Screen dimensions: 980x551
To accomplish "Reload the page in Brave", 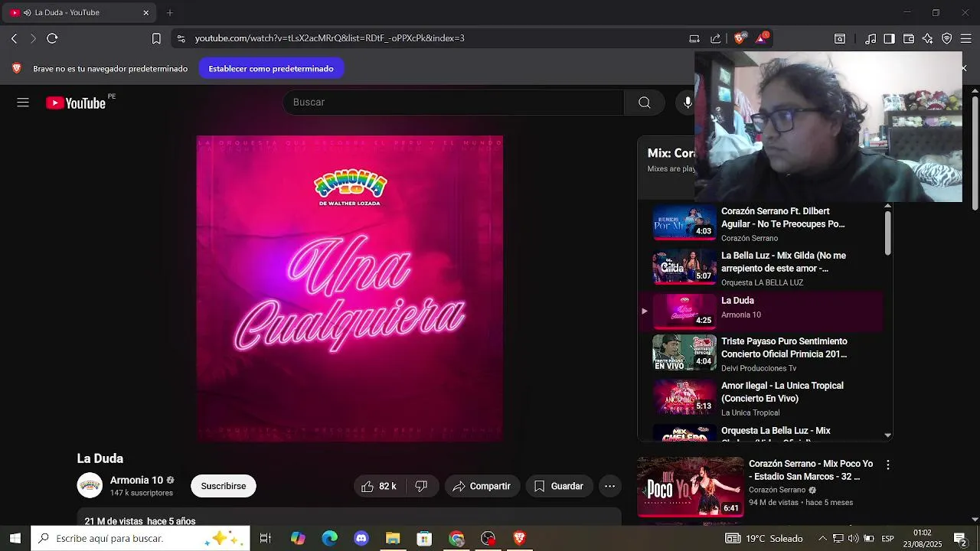I will (52, 38).
